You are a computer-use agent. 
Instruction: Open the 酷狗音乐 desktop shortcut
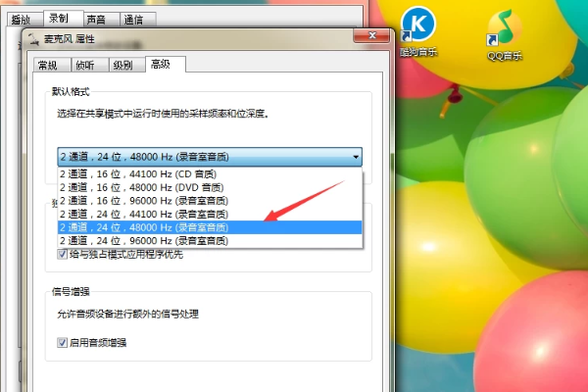[418, 32]
